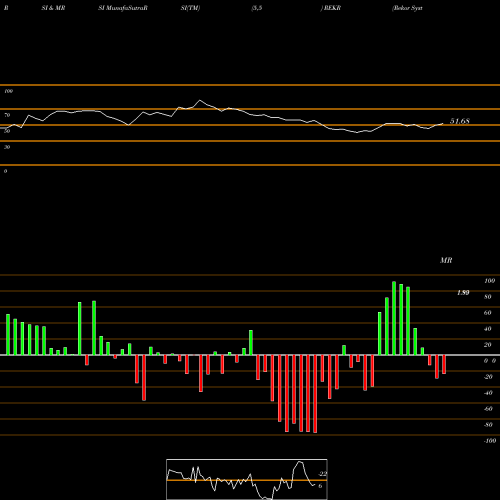Screen dimensions: 500x500
Task: Click the RSI 100 axis label
Action: (x=8, y=91)
